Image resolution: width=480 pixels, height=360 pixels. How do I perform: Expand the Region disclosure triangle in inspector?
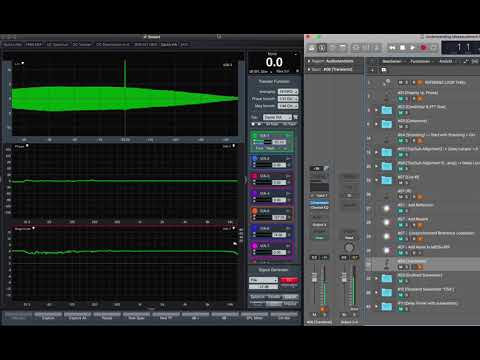[309, 61]
